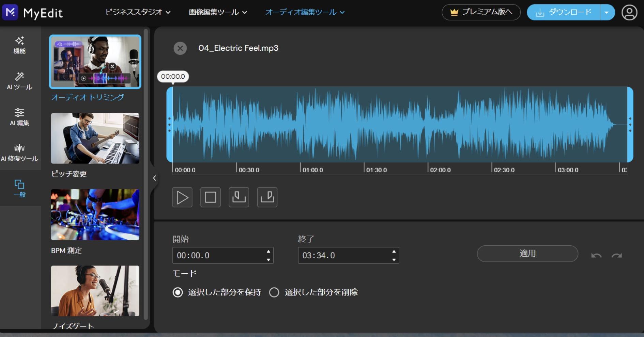Screen dimensions: 644x337
Task: Click the 00:30.0 timeline tick
Action: 248,170
